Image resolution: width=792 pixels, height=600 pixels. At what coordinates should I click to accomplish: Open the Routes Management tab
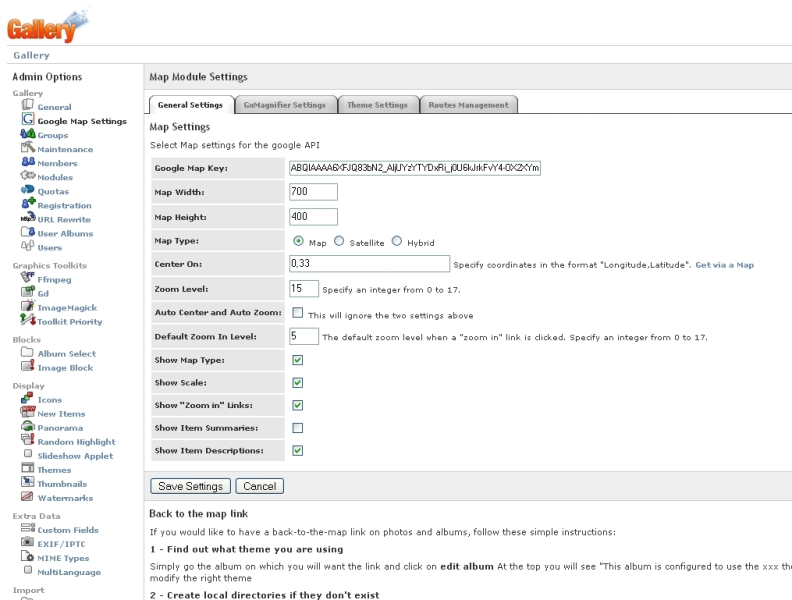tap(468, 105)
